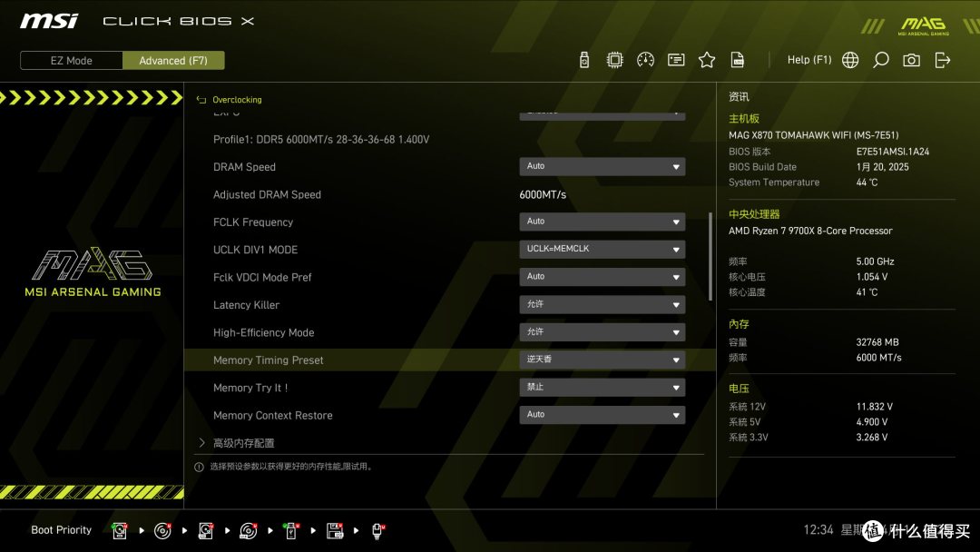The height and width of the screenshot is (552, 980).
Task: Click the 11.832 V system 12V reading
Action: [874, 407]
